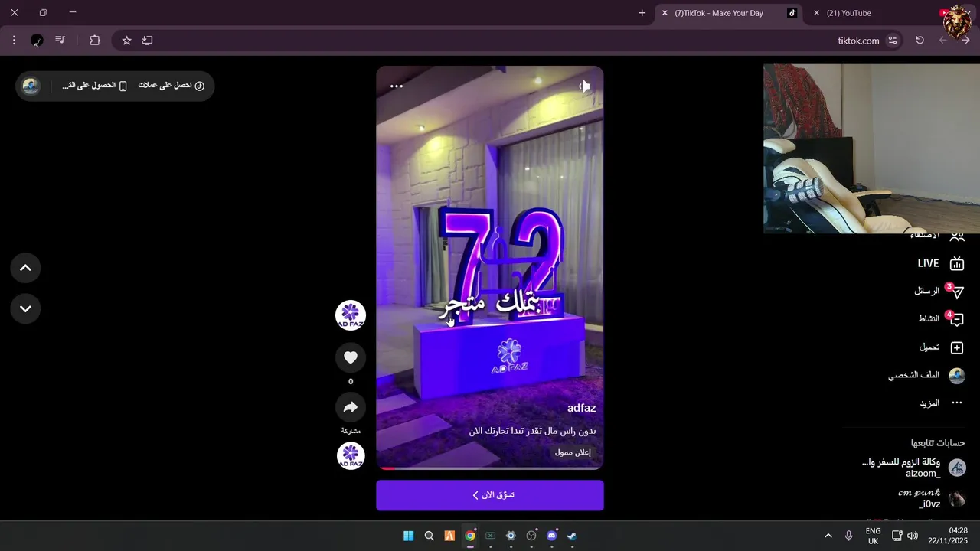Show hidden system tray icons chevron

point(828,536)
